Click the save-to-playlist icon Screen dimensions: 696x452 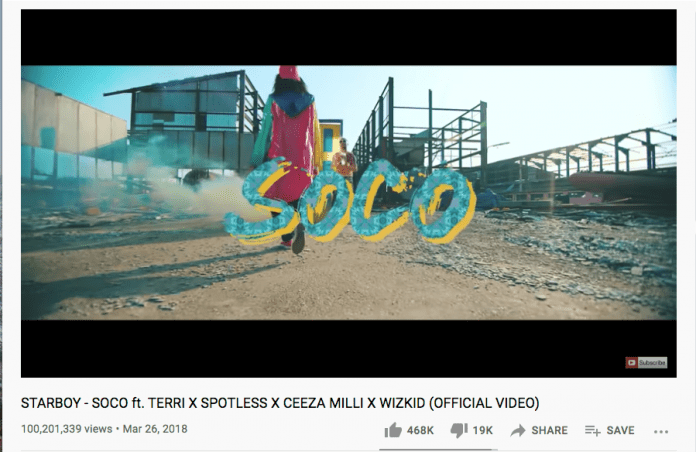coord(593,430)
